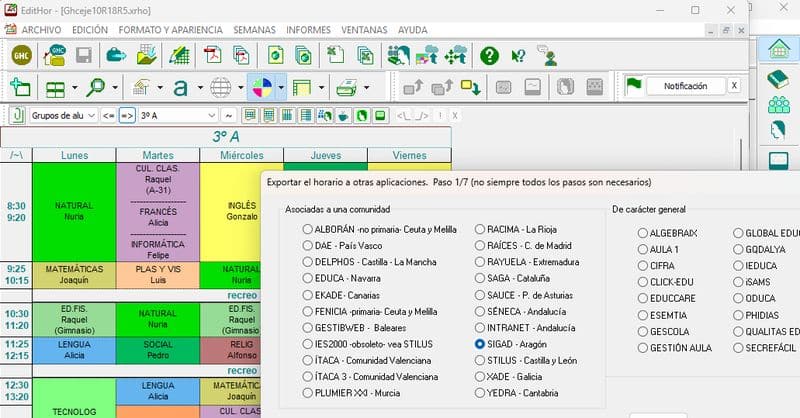This screenshot has width=800, height=418.
Task: Expand arrow next to color wheel icon
Action: click(x=281, y=88)
